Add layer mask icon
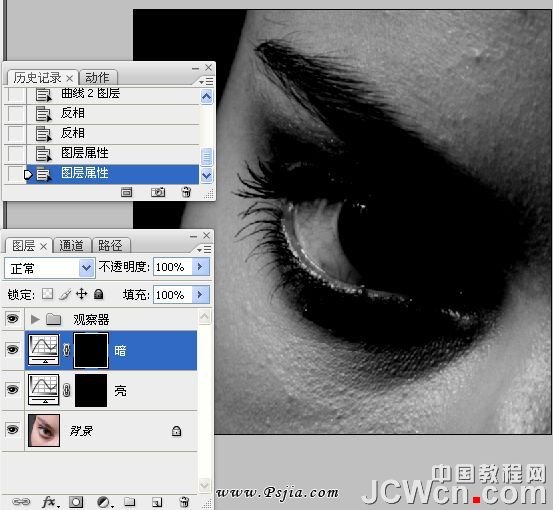The height and width of the screenshot is (510, 553). point(76,502)
